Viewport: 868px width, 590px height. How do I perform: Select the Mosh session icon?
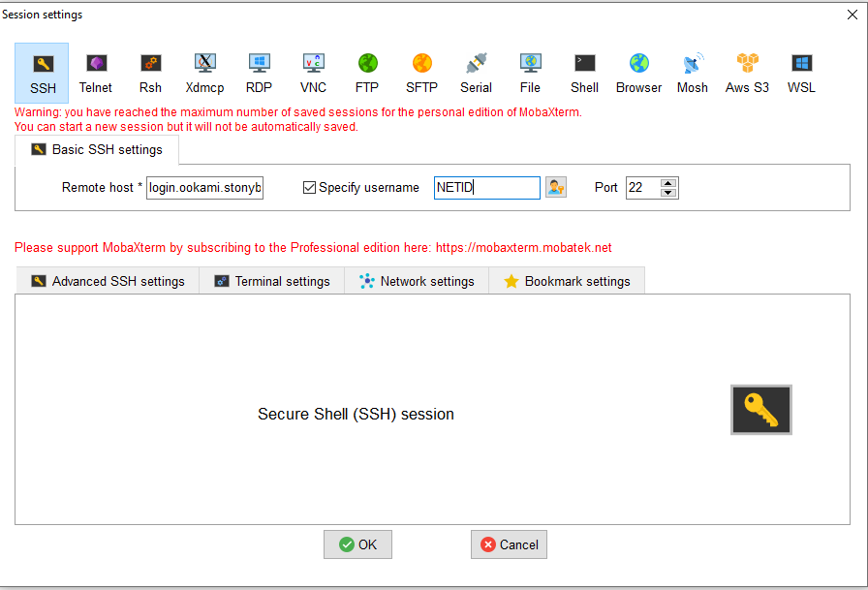(x=693, y=73)
